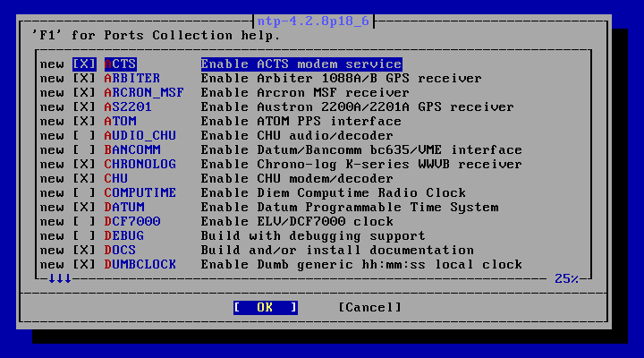
Task: Uncheck the CHRONOLOG WWVB receiver box
Action: coord(84,165)
